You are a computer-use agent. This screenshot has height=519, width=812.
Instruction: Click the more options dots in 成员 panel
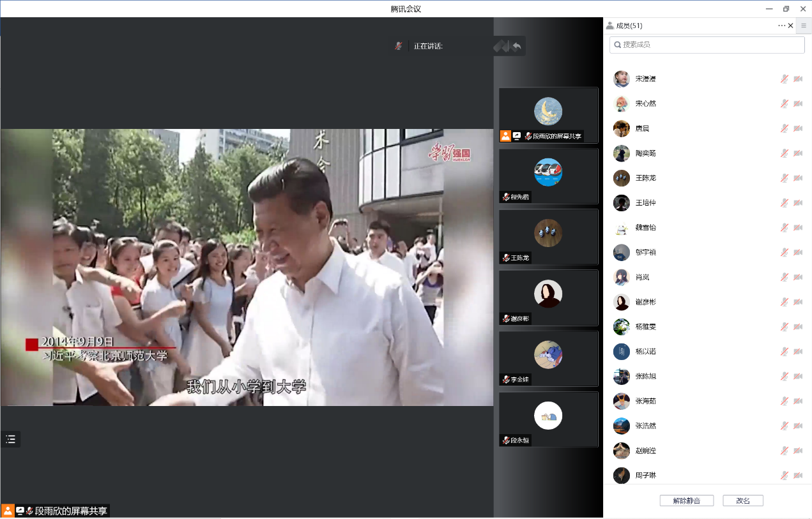pyautogui.click(x=781, y=26)
